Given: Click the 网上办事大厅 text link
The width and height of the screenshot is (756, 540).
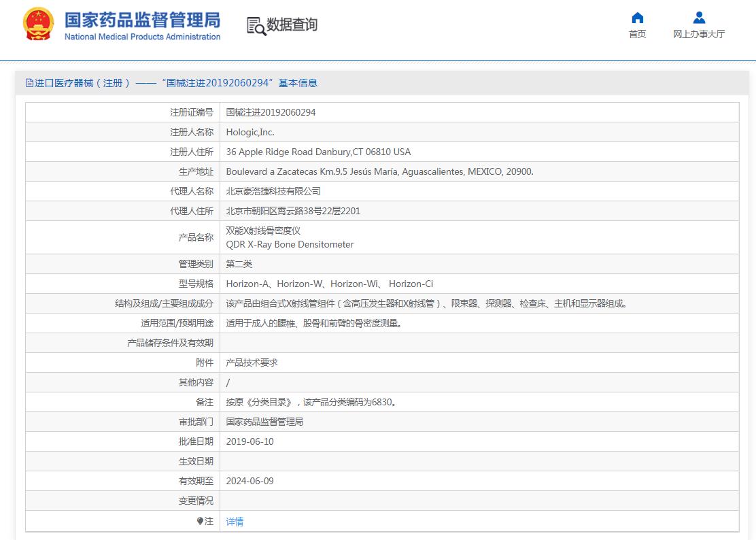Looking at the screenshot, I should point(699,34).
